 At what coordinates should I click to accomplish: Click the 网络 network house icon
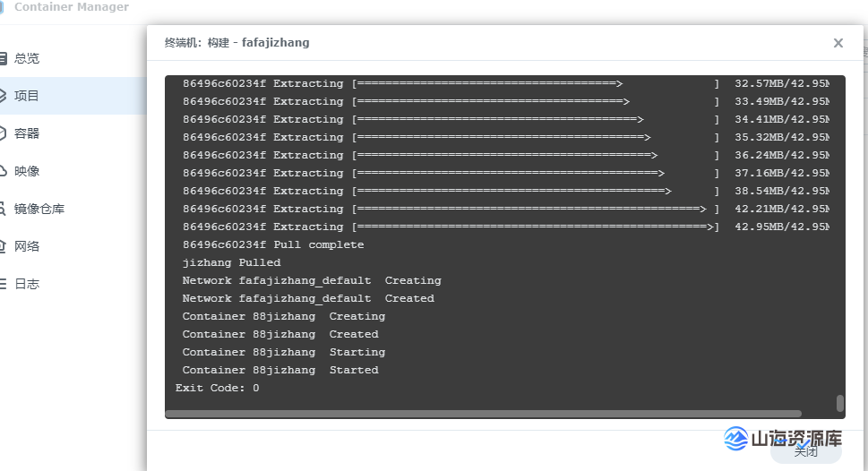tap(4, 246)
